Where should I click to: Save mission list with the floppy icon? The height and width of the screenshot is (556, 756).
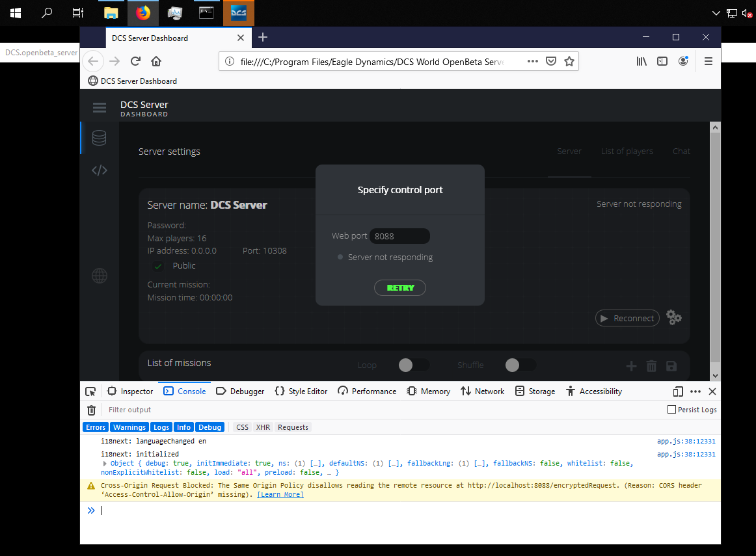(671, 366)
